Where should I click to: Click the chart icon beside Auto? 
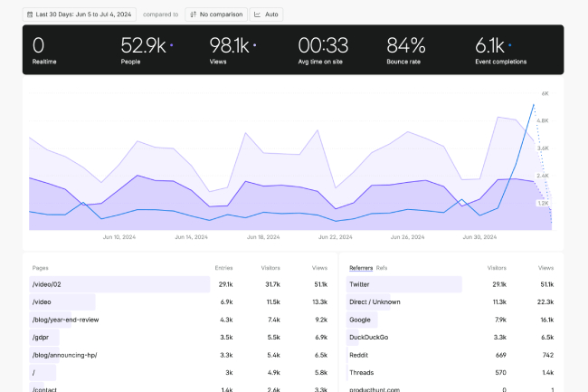click(258, 14)
